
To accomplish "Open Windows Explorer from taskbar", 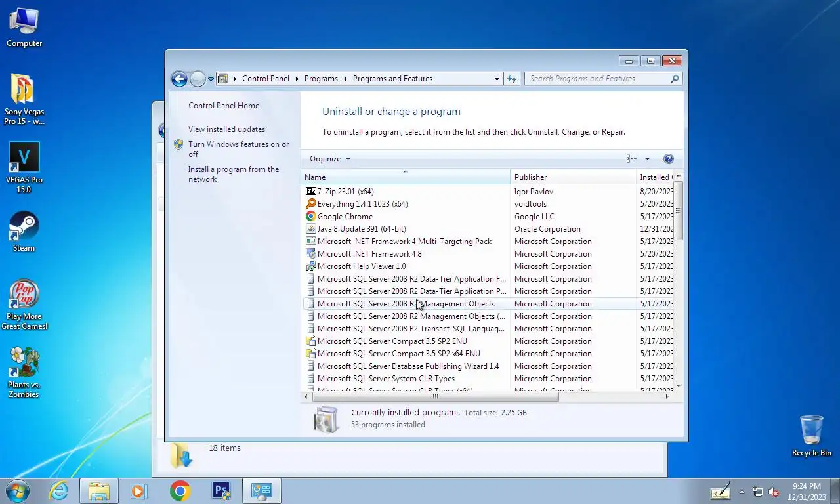I will coord(99,490).
